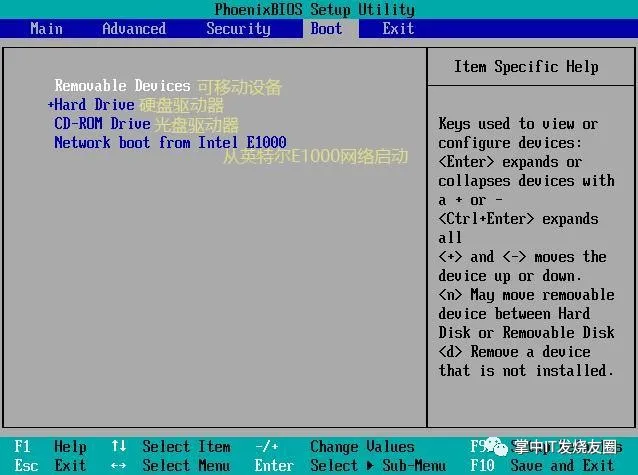Choose the Hard Drive boot entry
The width and height of the screenshot is (638, 475).
94,105
